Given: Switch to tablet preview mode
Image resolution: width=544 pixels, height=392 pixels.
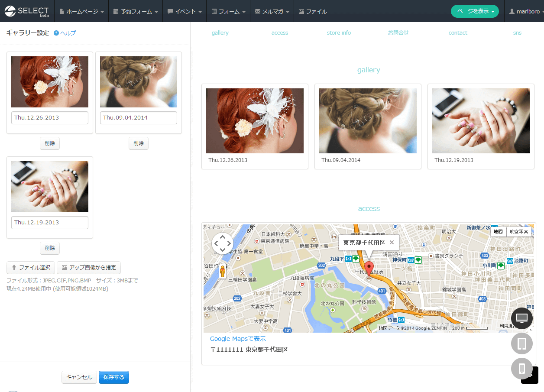Looking at the screenshot, I should point(521,343).
